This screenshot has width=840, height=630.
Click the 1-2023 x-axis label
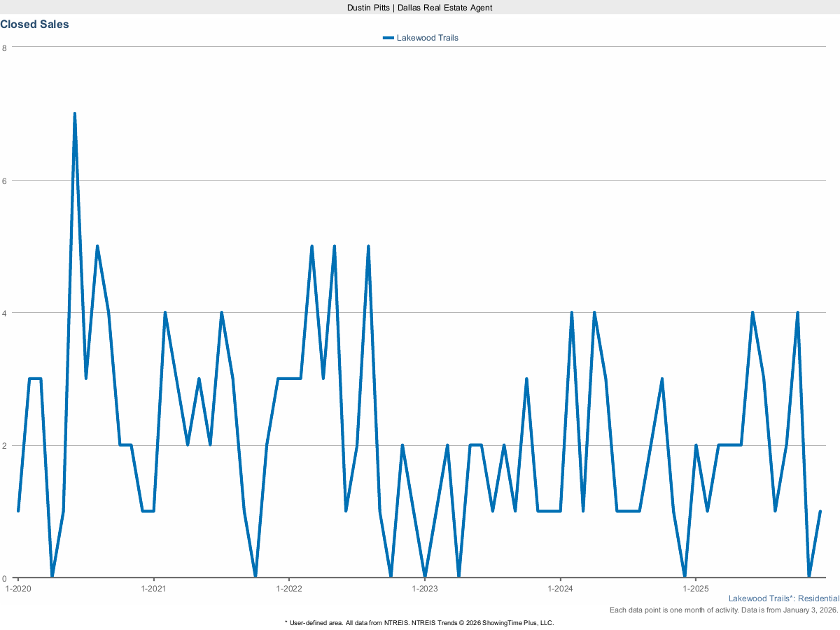pyautogui.click(x=424, y=588)
